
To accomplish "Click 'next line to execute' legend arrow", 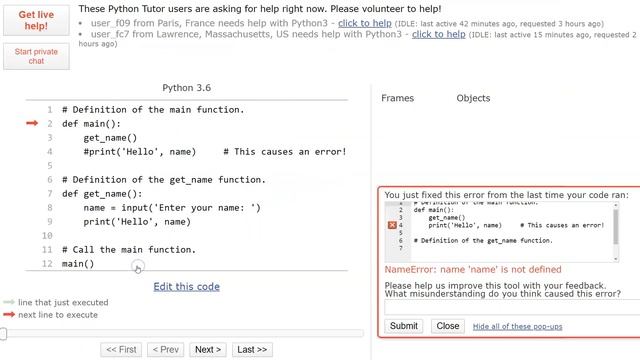I will pyautogui.click(x=9, y=315).
